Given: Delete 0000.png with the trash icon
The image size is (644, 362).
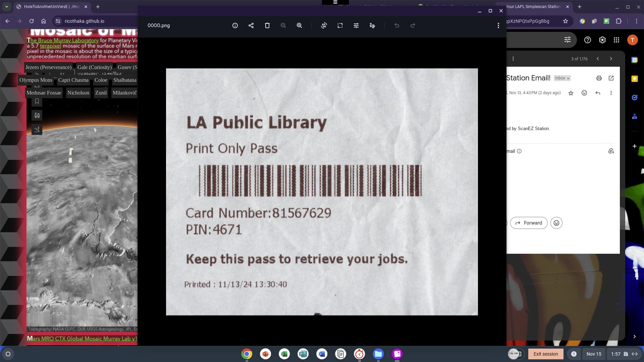Looking at the screenshot, I should 267,25.
